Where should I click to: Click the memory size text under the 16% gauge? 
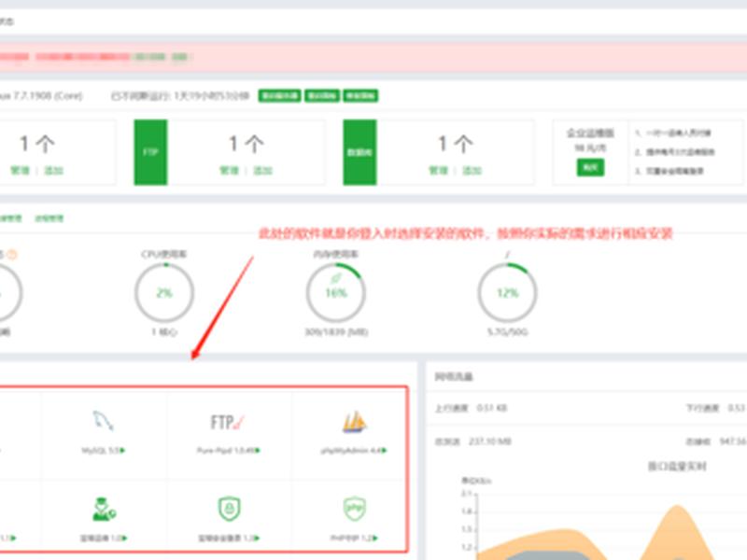pyautogui.click(x=336, y=332)
